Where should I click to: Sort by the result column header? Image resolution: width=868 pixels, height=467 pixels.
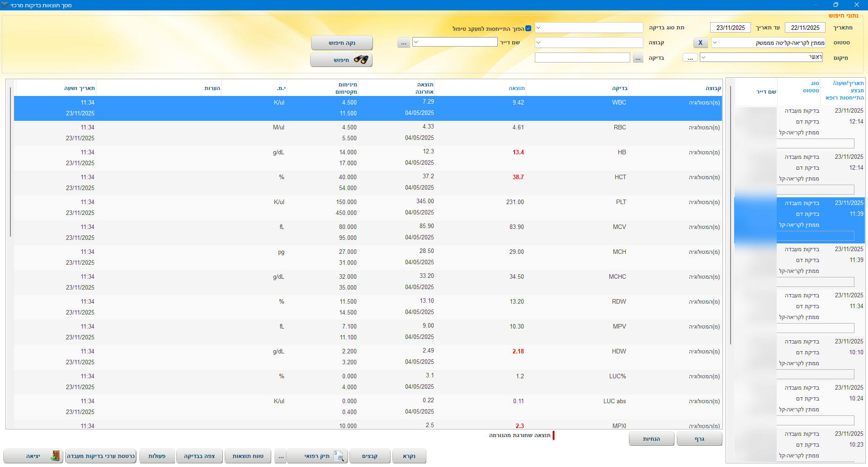tap(516, 88)
